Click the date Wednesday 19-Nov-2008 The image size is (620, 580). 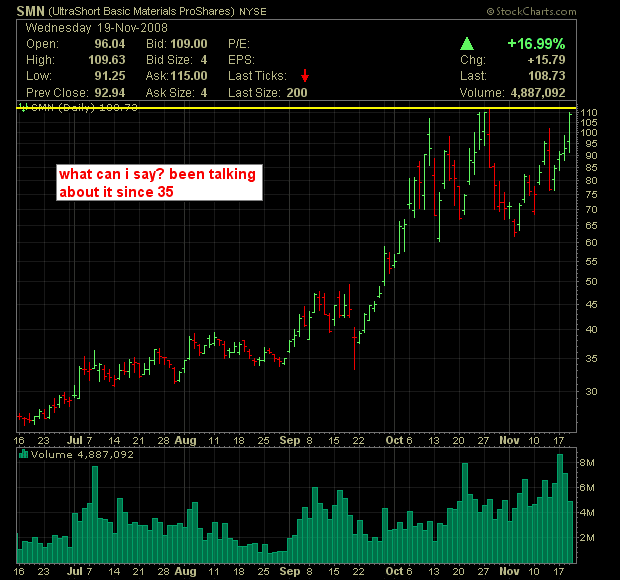pos(96,28)
